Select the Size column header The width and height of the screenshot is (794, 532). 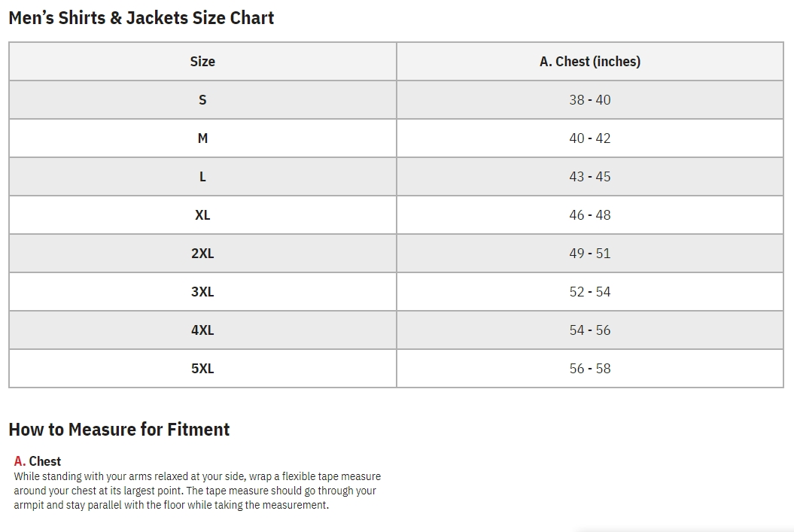202,62
